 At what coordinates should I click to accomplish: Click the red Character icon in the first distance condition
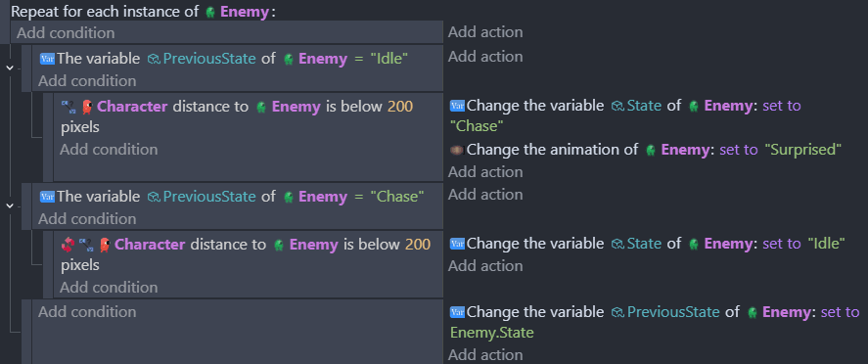coord(87,107)
